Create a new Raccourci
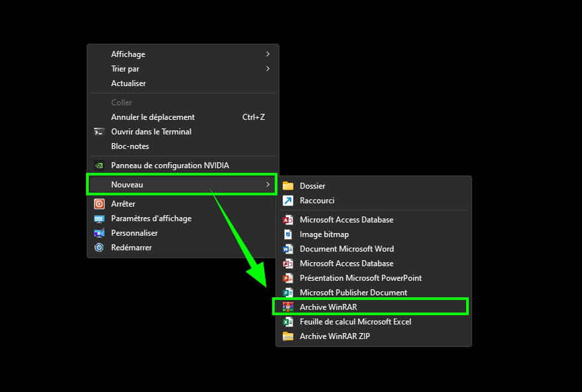The height and width of the screenshot is (392, 582). pos(374,201)
